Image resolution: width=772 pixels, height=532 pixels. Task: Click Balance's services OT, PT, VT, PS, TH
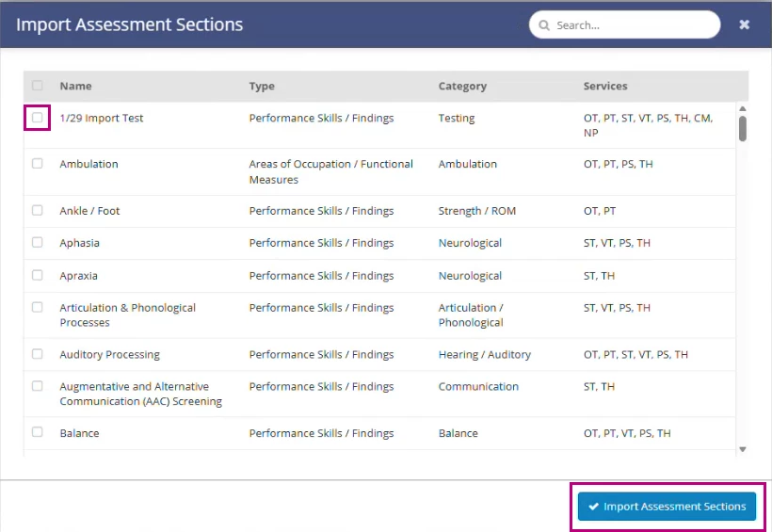pyautogui.click(x=627, y=433)
